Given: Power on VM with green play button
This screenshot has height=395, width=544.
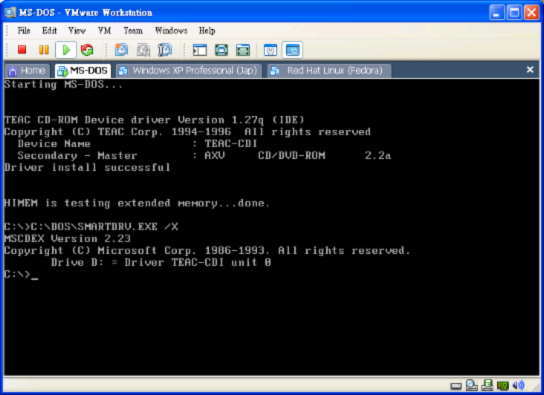Looking at the screenshot, I should (66, 50).
